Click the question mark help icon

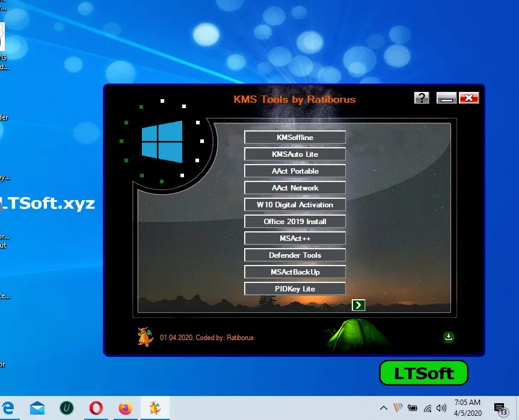click(422, 98)
